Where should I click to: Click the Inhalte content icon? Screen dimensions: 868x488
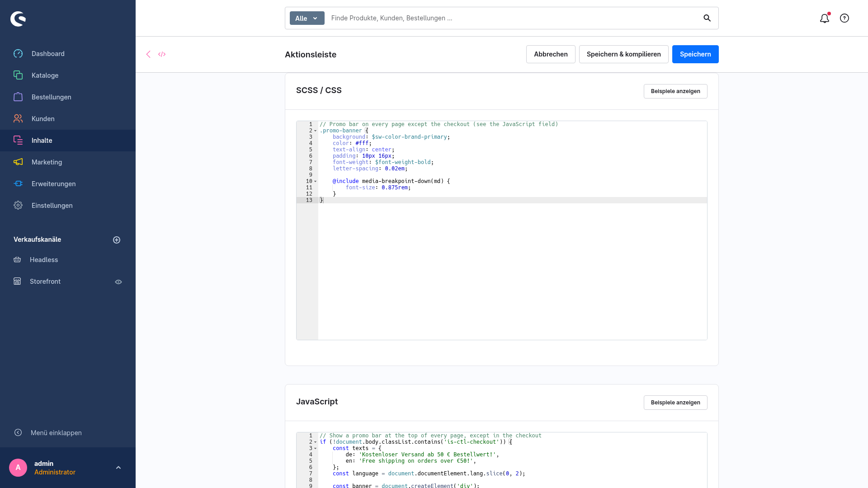pos(18,141)
